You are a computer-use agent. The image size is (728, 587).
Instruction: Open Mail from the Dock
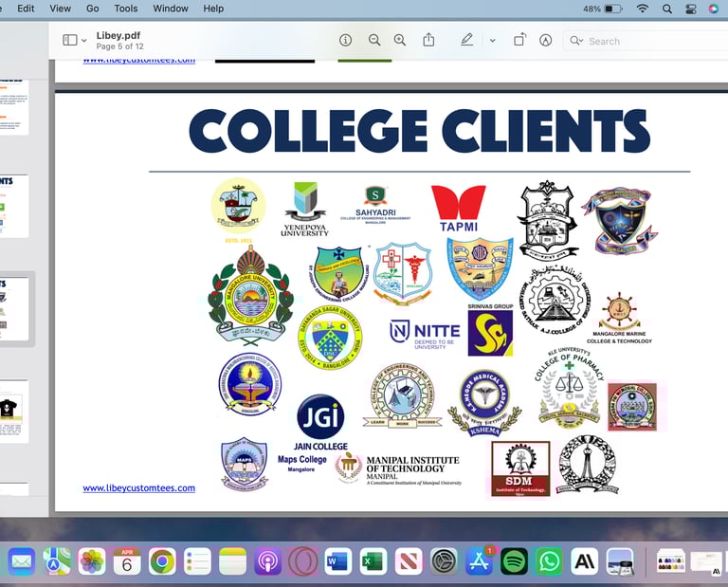point(22,561)
